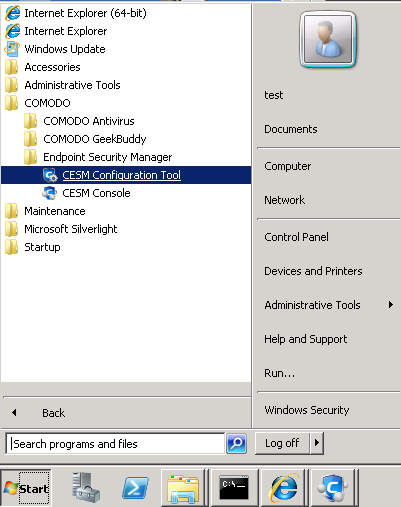Open Command Prompt taskbar icon
The image size is (401, 507).
click(x=234, y=488)
